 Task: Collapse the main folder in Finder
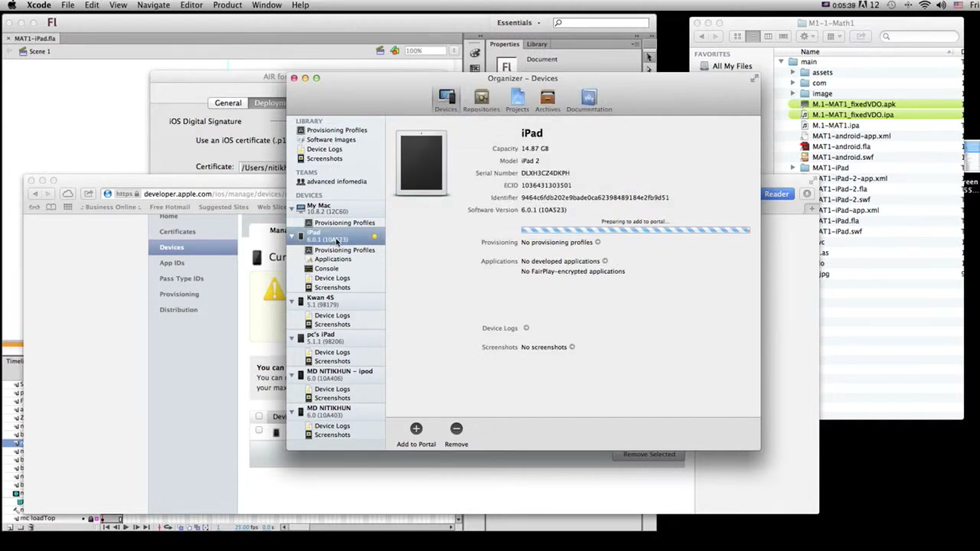[x=782, y=61]
